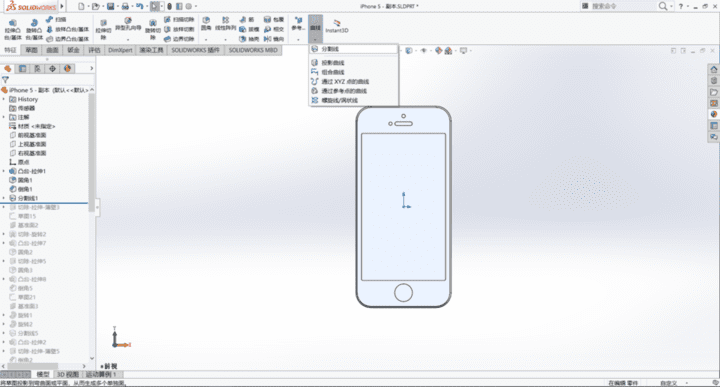The width and height of the screenshot is (720, 387).
Task: Open the DimXpertManager crosshair tab icon
Action: click(52, 68)
